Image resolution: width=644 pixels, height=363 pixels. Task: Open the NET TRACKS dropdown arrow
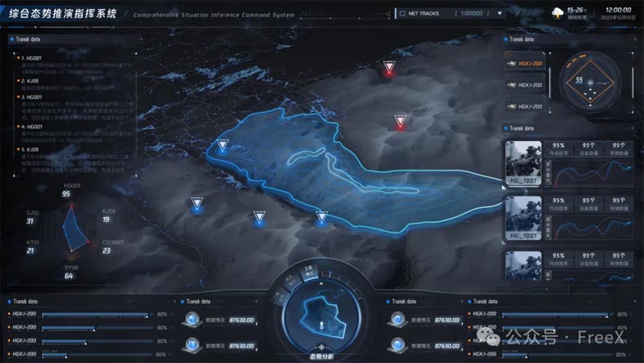coord(500,13)
